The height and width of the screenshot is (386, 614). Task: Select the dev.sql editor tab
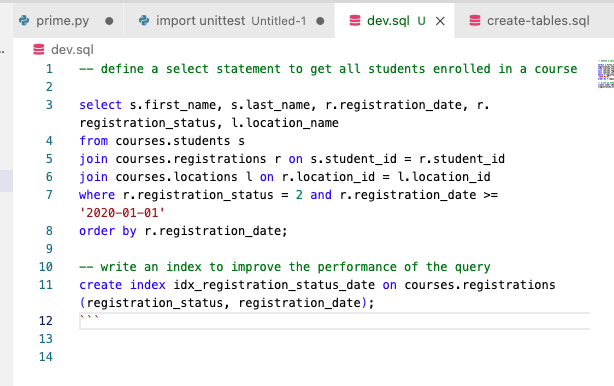395,21
